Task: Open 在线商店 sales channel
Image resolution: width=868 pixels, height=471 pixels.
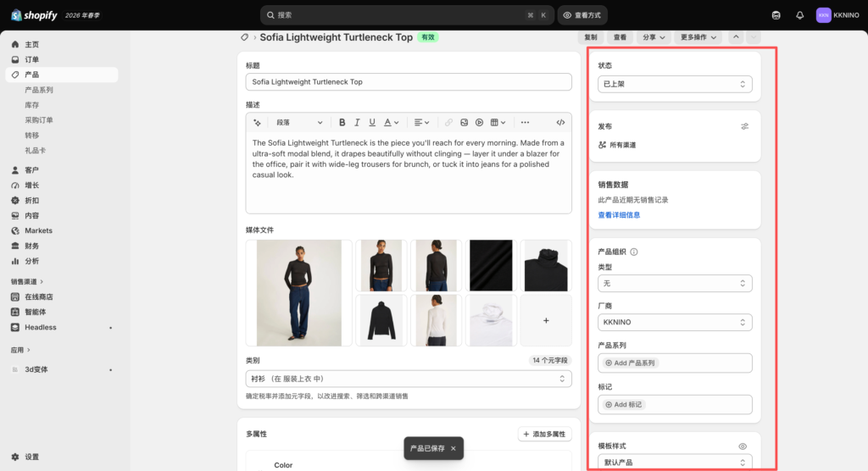Action: (x=61, y=297)
